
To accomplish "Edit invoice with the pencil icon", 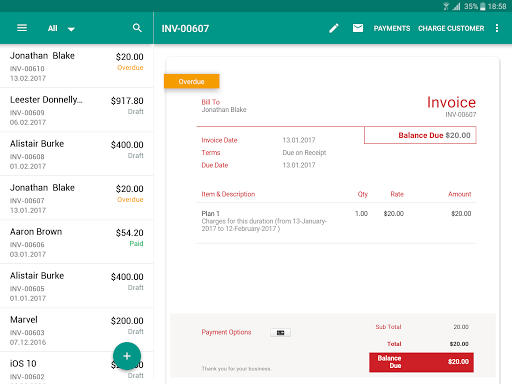I will [334, 28].
